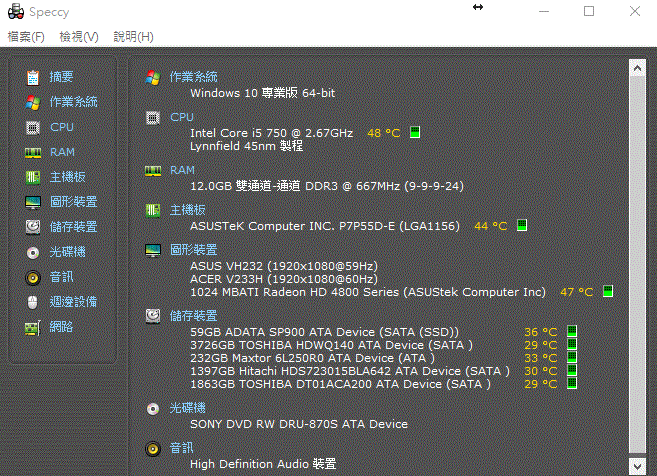
Task: Click green temperature indicator next to motherboard 44 °C
Action: click(522, 225)
